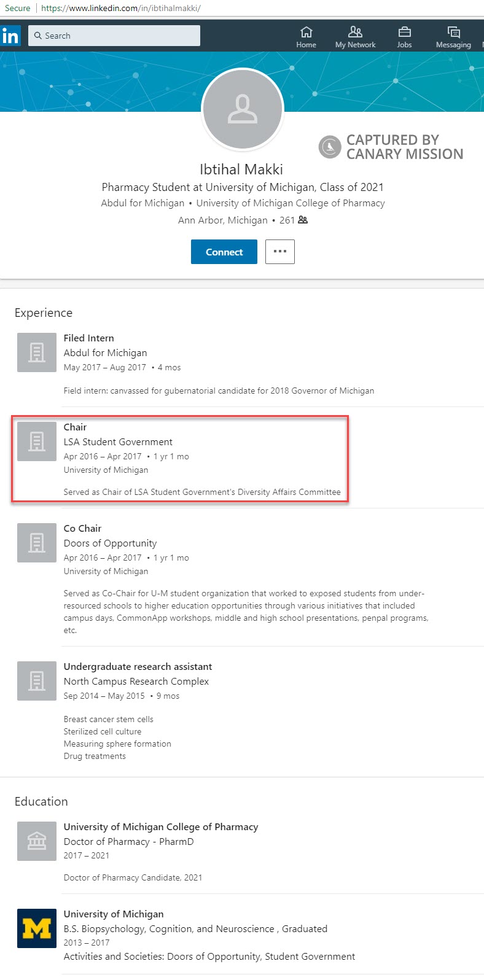Open University of Michigan College of Pharmacy link
Viewport: 484px width, 980px height.
[x=161, y=826]
